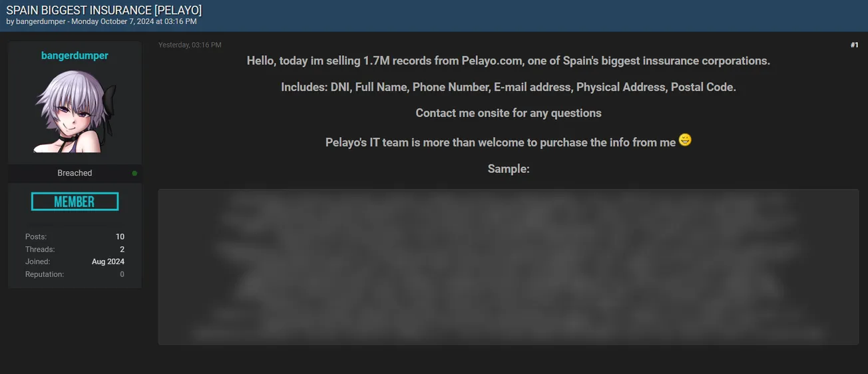Open the #1 post permalink
Image resolution: width=868 pixels, height=374 pixels.
854,45
